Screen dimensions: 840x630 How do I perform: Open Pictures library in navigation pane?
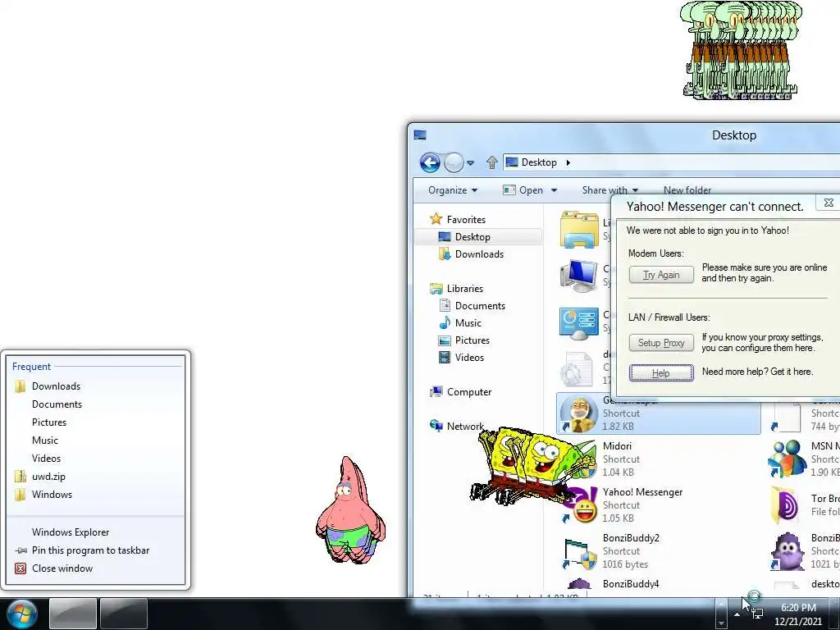click(472, 340)
